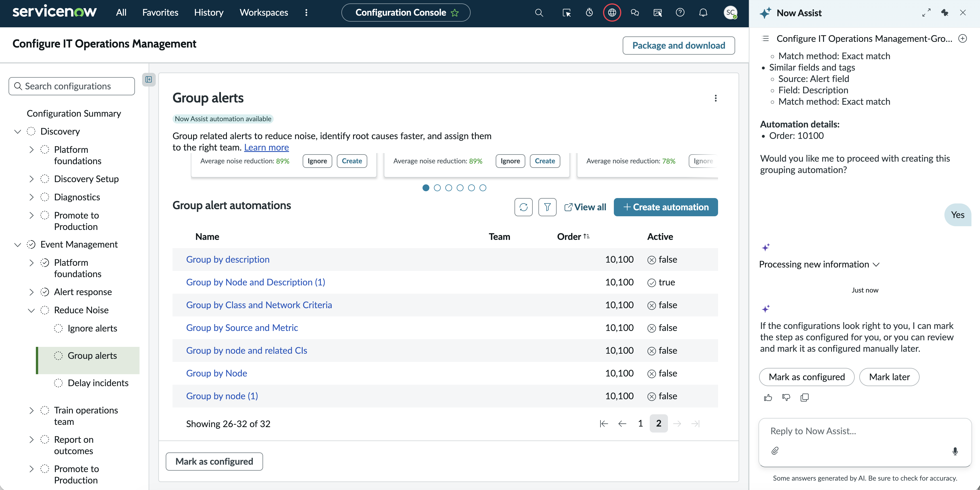Expand Processing new information details
Viewport: 980px width, 490px height.
click(876, 264)
